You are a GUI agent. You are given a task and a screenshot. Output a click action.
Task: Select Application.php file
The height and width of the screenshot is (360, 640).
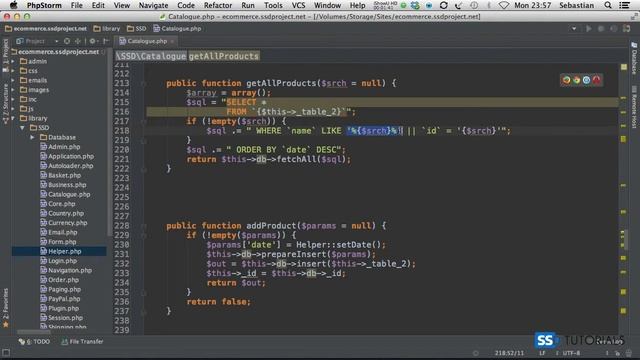(x=67, y=156)
